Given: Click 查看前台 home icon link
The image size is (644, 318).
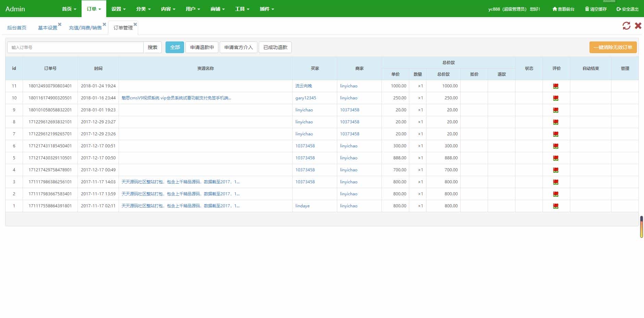Looking at the screenshot, I should [563, 9].
